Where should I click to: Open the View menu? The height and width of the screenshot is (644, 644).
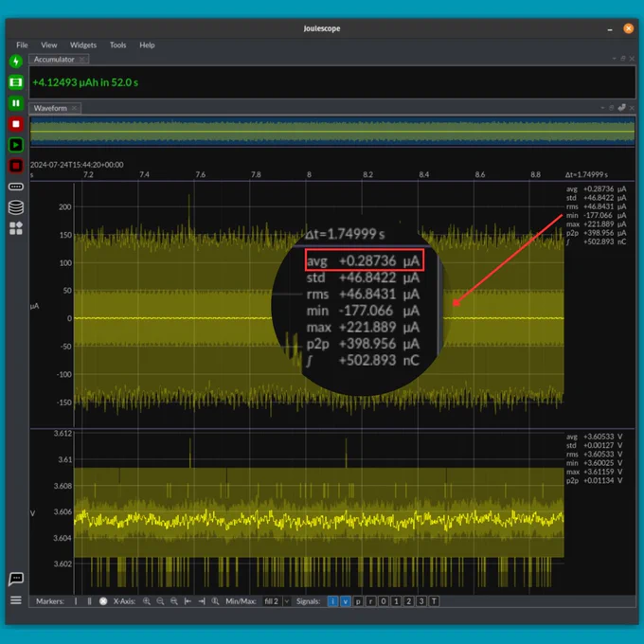pos(49,45)
